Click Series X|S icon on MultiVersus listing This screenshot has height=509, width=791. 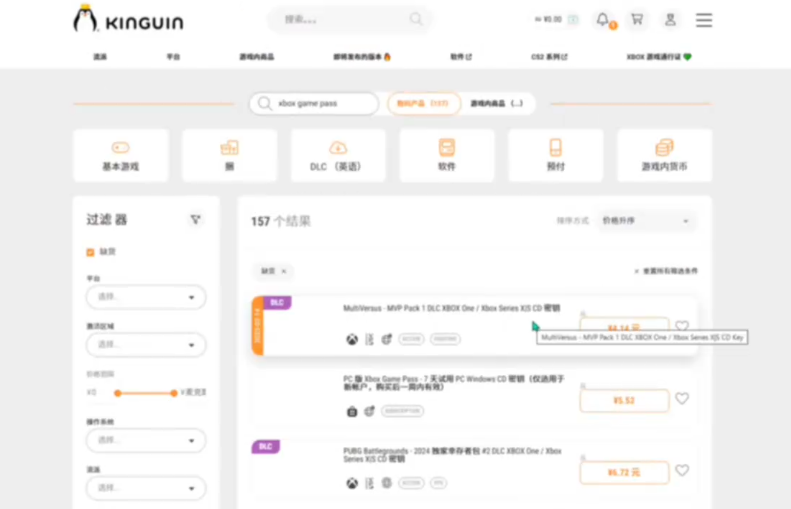pyautogui.click(x=369, y=340)
